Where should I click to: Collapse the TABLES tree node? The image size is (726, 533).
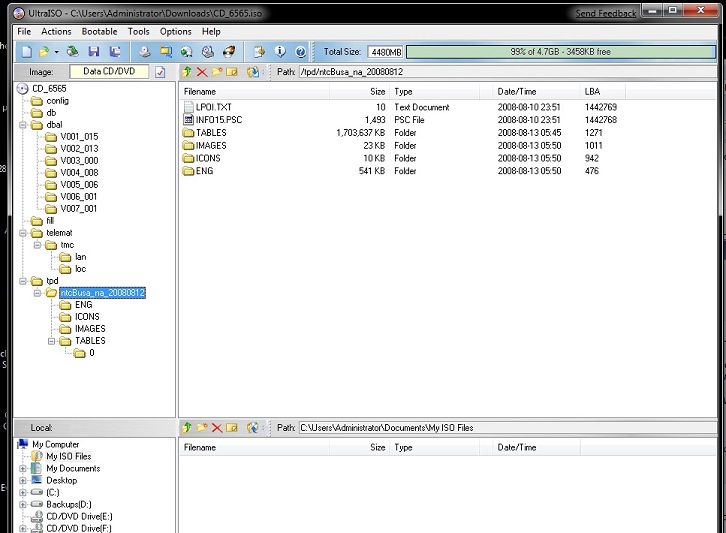point(51,341)
